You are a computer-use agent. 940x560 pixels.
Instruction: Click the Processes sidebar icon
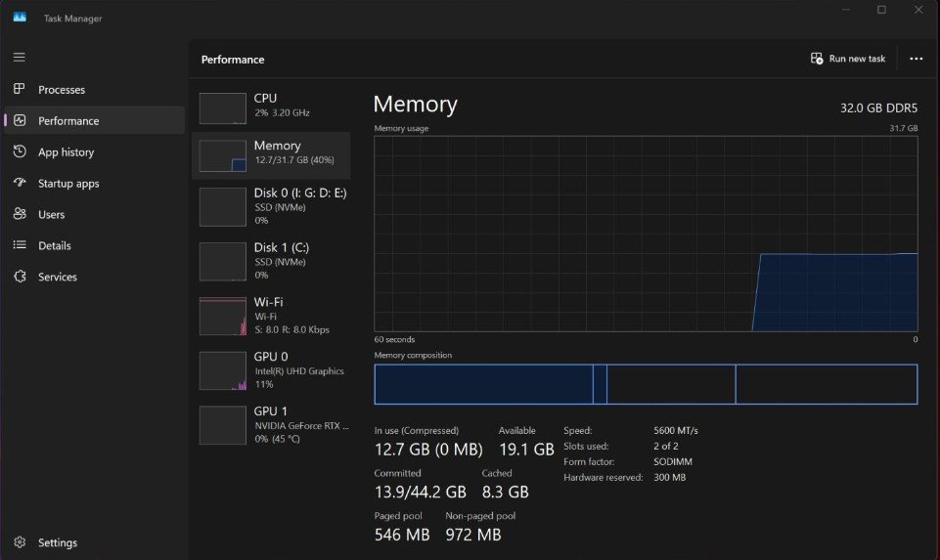20,89
